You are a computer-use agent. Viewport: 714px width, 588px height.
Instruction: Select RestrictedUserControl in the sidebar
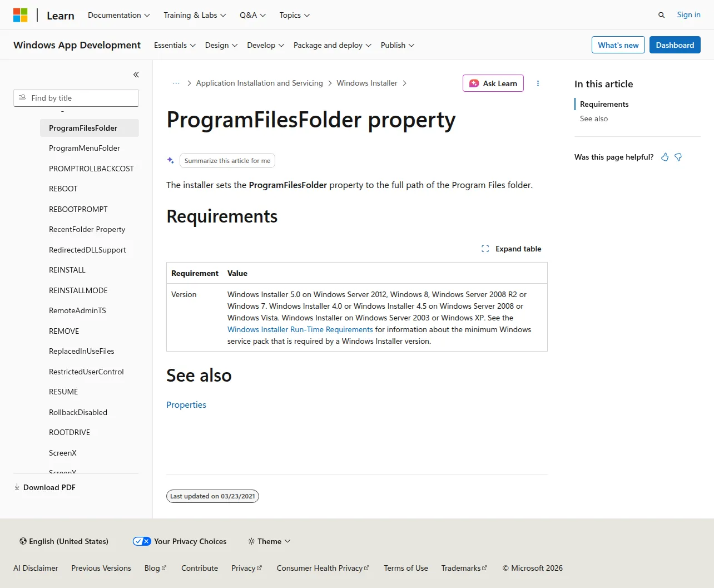pos(86,372)
